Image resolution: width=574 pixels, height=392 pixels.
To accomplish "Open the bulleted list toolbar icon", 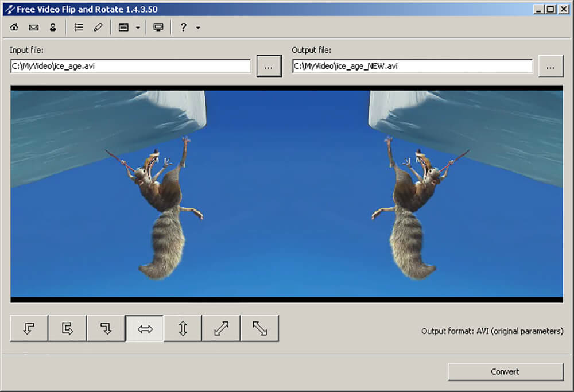I will tap(78, 27).
